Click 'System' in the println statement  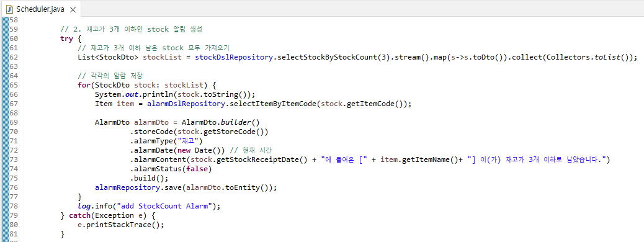[x=108, y=94]
